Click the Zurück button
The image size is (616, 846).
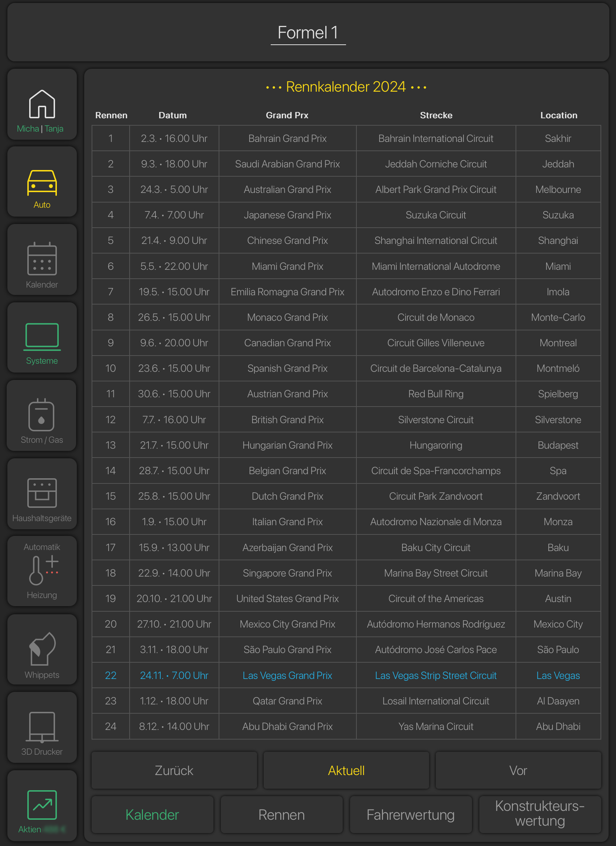174,770
